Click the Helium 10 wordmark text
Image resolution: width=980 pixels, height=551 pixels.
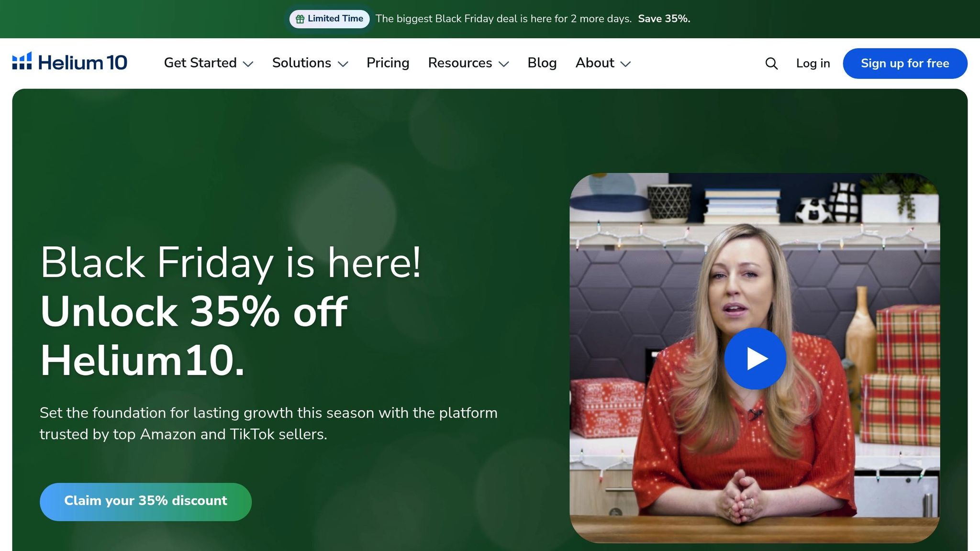[x=82, y=63]
